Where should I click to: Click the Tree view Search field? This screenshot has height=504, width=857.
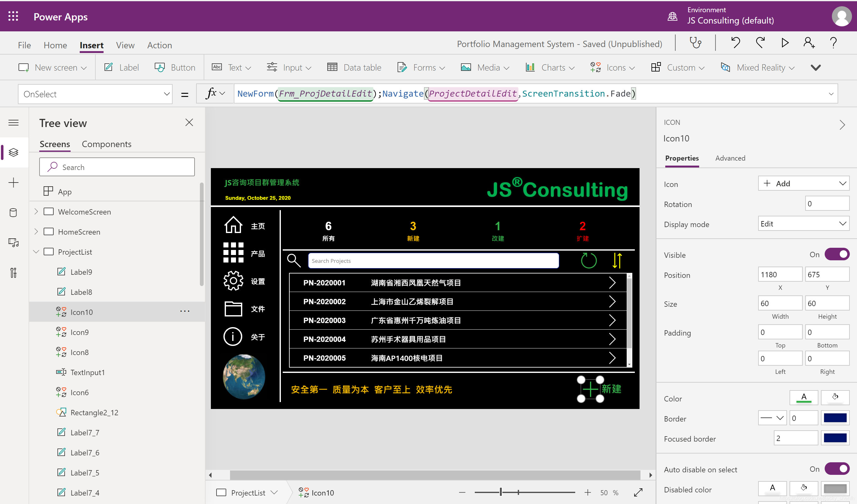[x=117, y=167]
